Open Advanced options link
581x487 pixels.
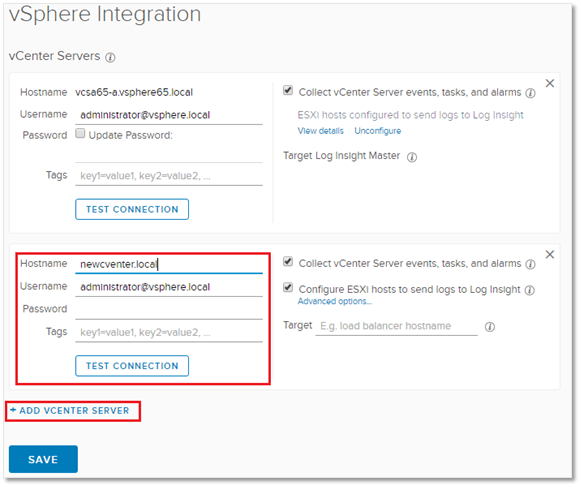click(x=335, y=301)
